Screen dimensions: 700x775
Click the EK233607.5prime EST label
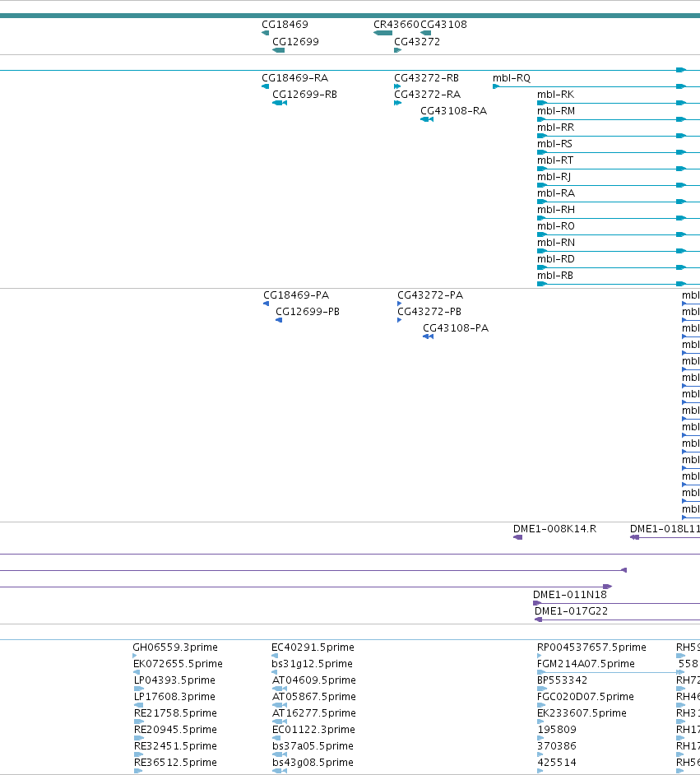point(582,713)
